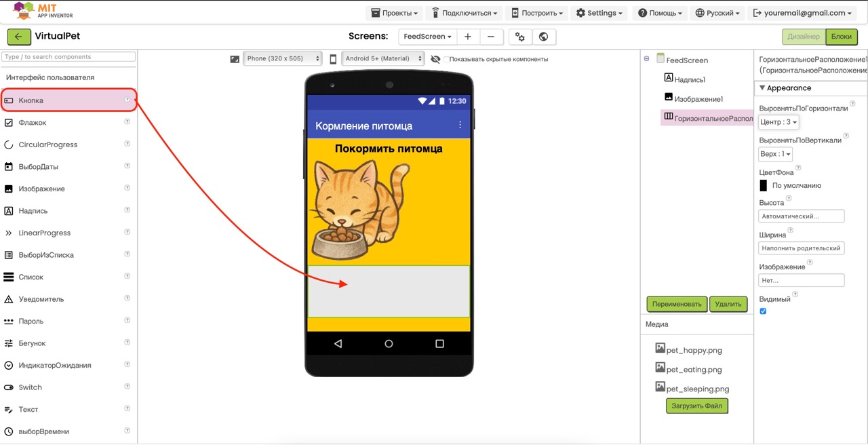The image size is (868, 445).
Task: Select the Switch component in the palette
Action: 68,387
